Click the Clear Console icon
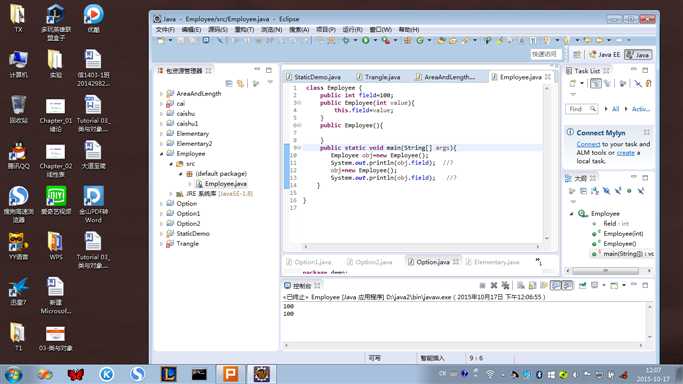 (521, 285)
